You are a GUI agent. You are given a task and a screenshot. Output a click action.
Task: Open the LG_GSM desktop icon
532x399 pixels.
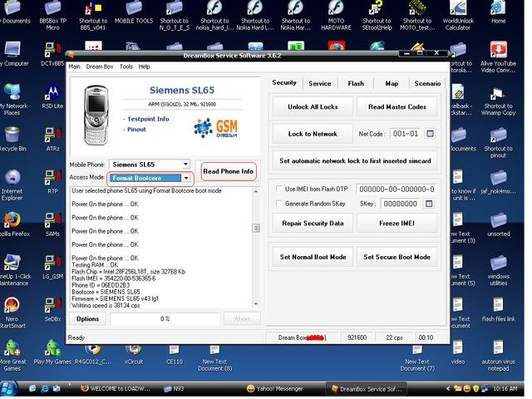pos(52,268)
